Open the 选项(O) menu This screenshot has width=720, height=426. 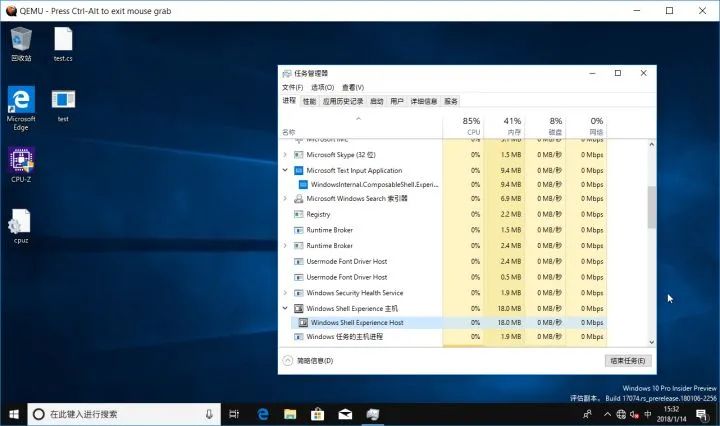click(x=322, y=87)
